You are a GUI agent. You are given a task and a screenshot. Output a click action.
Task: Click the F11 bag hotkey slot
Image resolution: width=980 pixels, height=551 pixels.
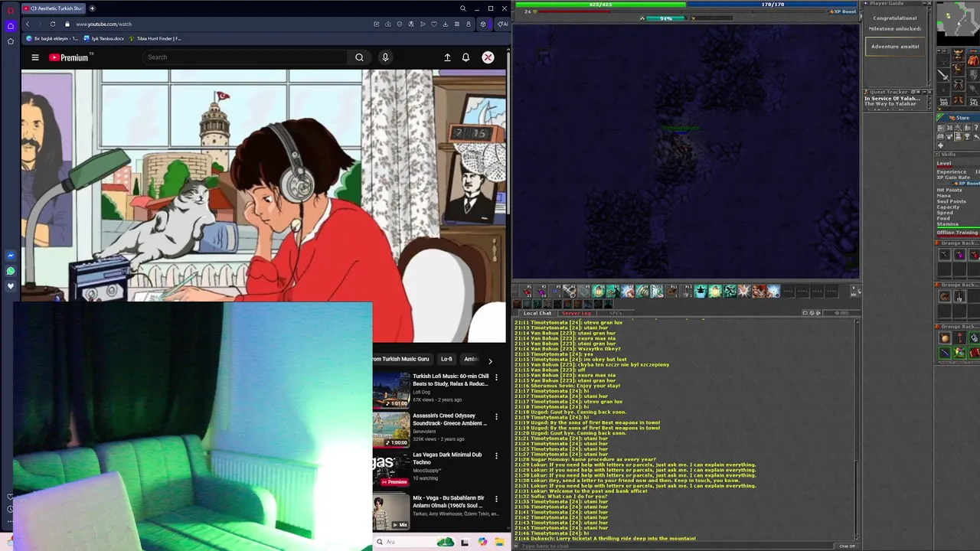(x=672, y=292)
